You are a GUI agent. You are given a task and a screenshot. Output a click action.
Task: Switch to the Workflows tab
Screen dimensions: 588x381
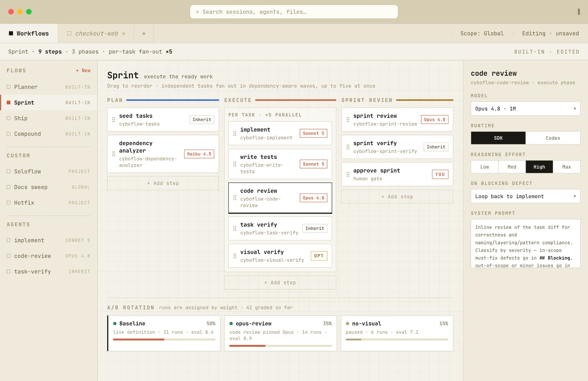(29, 33)
